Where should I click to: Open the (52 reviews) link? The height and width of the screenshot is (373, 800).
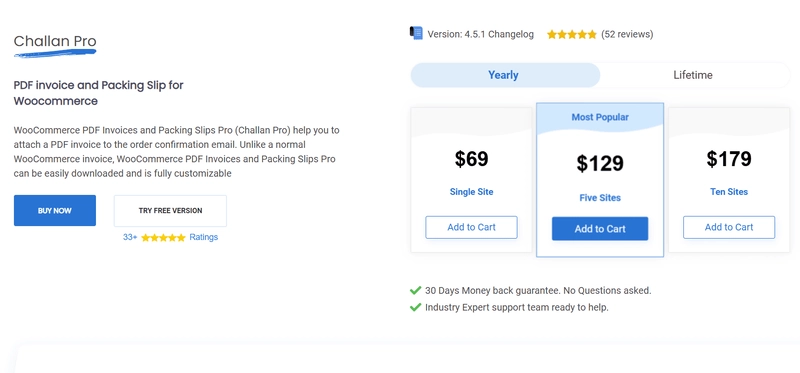tap(627, 34)
